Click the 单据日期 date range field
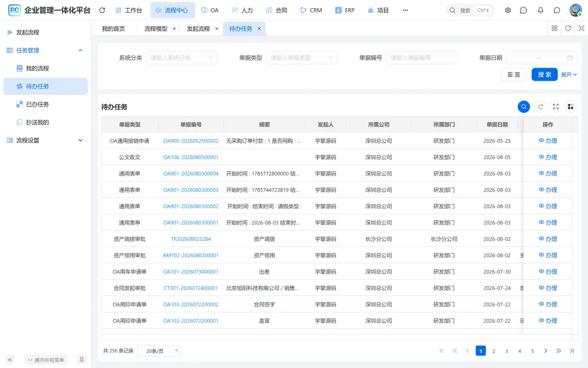This screenshot has height=368, width=588. pos(542,58)
